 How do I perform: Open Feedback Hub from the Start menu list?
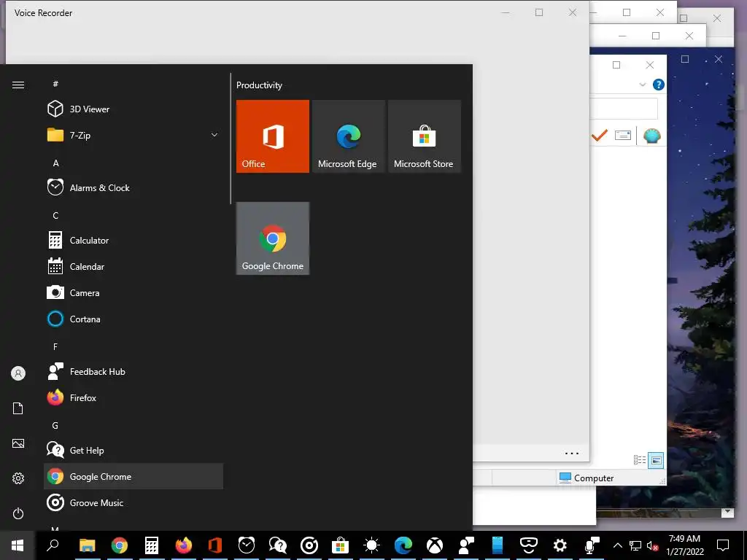click(x=133, y=371)
